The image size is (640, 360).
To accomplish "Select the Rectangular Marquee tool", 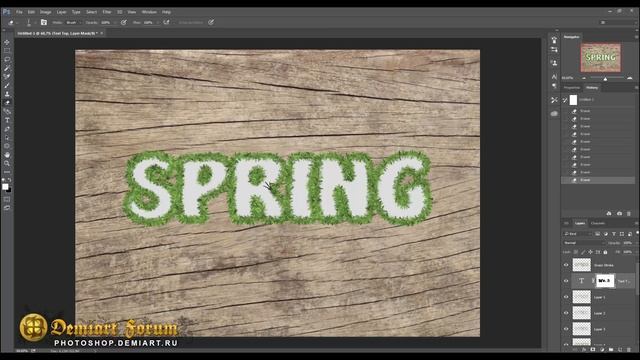I will (x=7, y=51).
